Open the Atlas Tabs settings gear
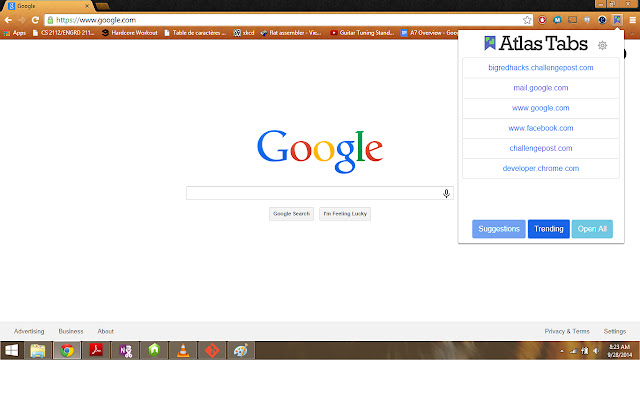640x400 pixels. (602, 45)
